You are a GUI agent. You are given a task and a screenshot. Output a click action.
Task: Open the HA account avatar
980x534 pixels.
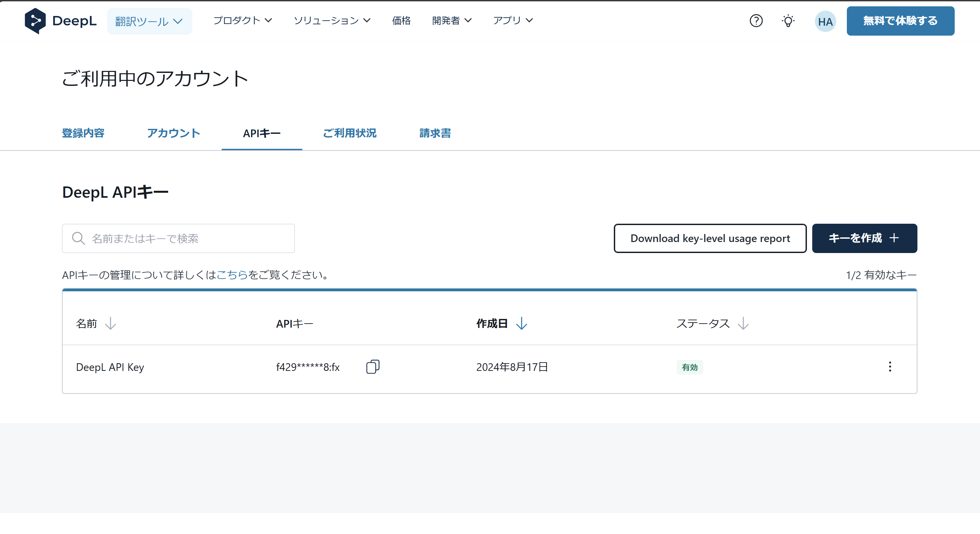(x=825, y=21)
